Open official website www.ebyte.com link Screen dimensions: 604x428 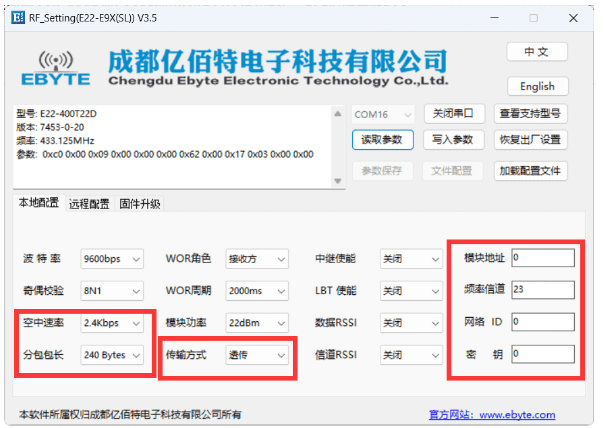(x=492, y=415)
